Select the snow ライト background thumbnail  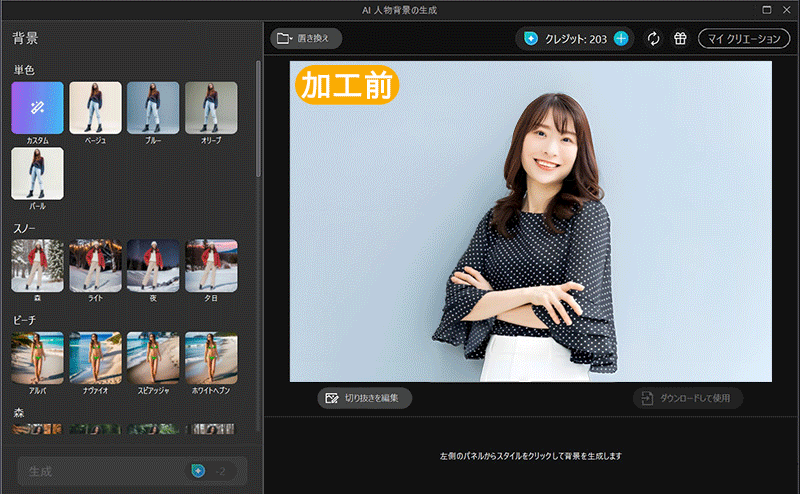pos(95,266)
